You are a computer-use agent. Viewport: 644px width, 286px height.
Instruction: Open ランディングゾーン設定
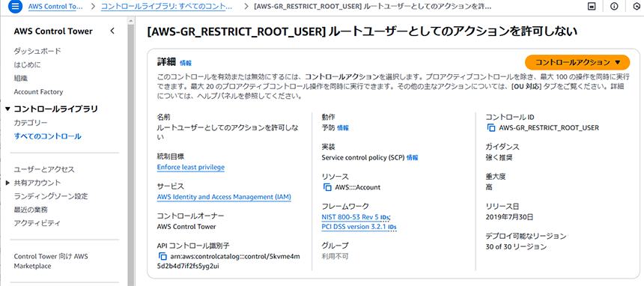click(x=51, y=196)
